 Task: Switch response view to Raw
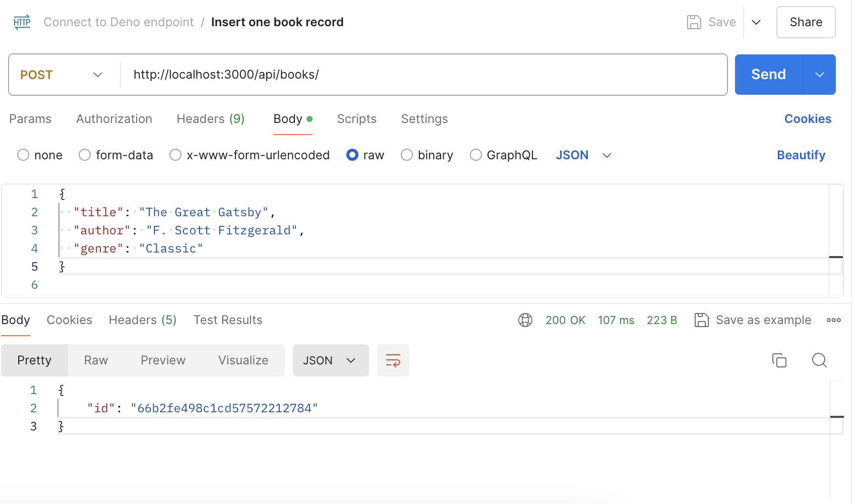(x=95, y=360)
